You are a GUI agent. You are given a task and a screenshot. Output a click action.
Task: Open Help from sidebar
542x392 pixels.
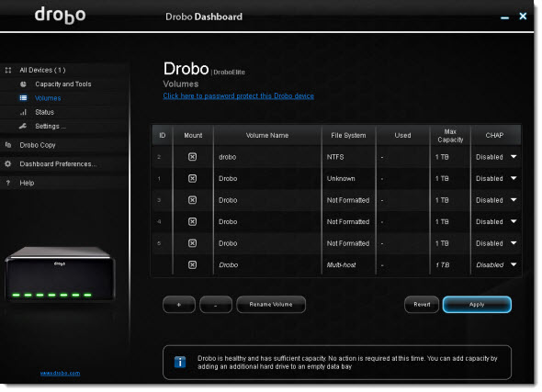27,183
